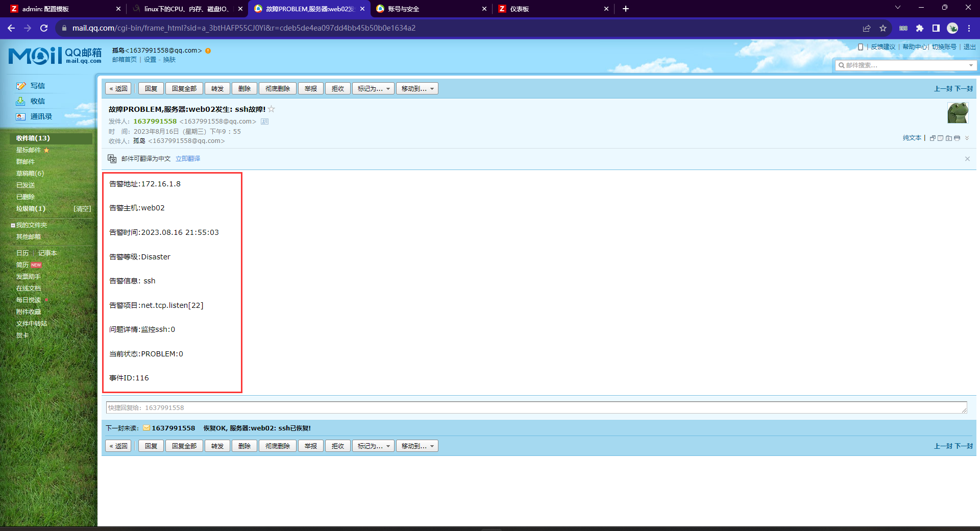The image size is (980, 531).
Task: Click 彻底删除 button above the message
Action: click(278, 88)
